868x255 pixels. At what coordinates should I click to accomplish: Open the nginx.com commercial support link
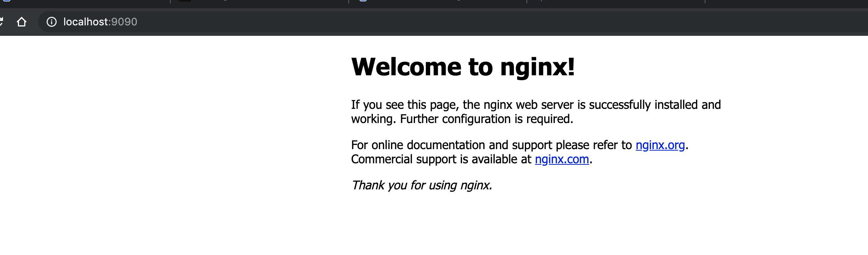tap(562, 159)
